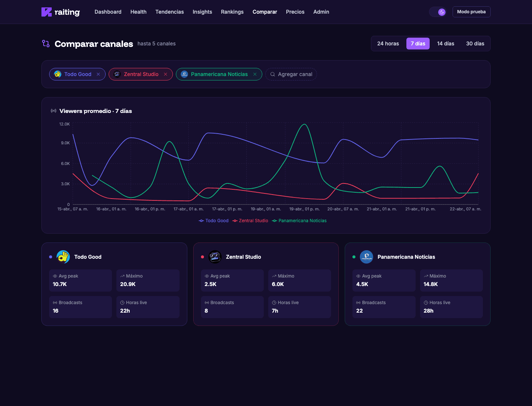
Task: Open Tendencias in the top navigation
Action: point(170,12)
